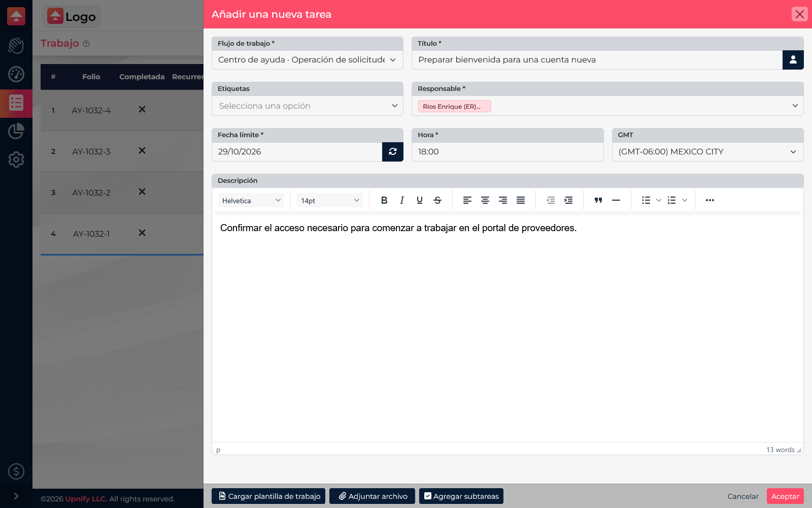The image size is (812, 508).
Task: Close the Añadir una nueva tarea dialog
Action: [800, 14]
